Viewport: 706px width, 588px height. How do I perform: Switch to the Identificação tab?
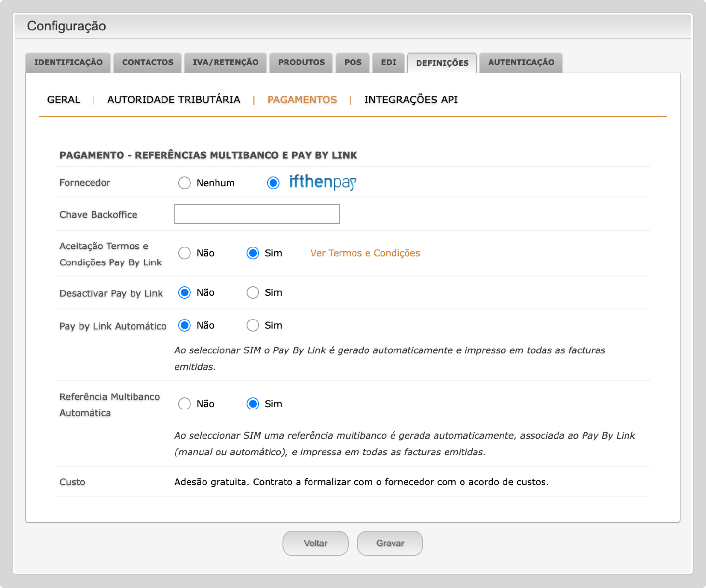(x=68, y=62)
